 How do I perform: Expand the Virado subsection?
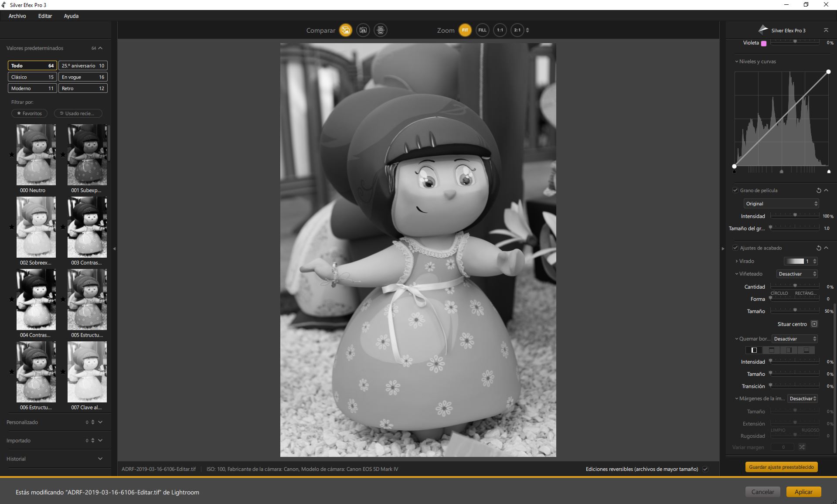(737, 261)
